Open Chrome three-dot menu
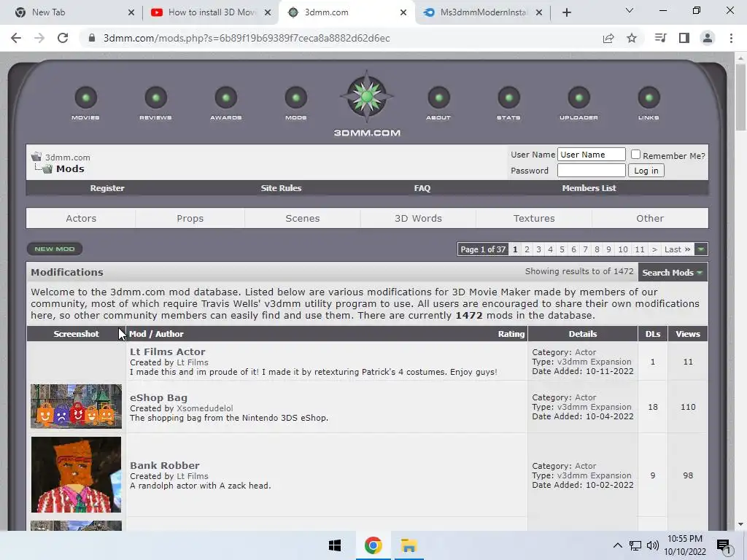Image resolution: width=747 pixels, height=560 pixels. [731, 38]
